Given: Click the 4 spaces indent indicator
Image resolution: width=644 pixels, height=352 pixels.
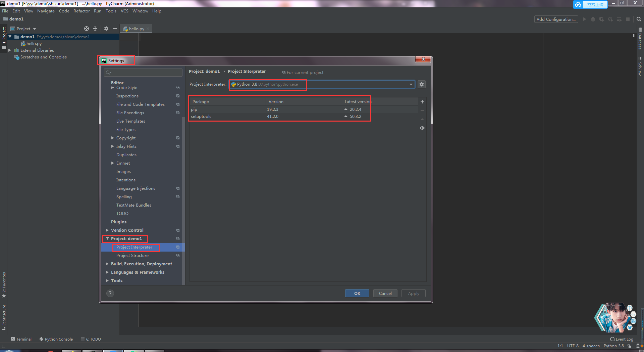Looking at the screenshot, I should (591, 346).
